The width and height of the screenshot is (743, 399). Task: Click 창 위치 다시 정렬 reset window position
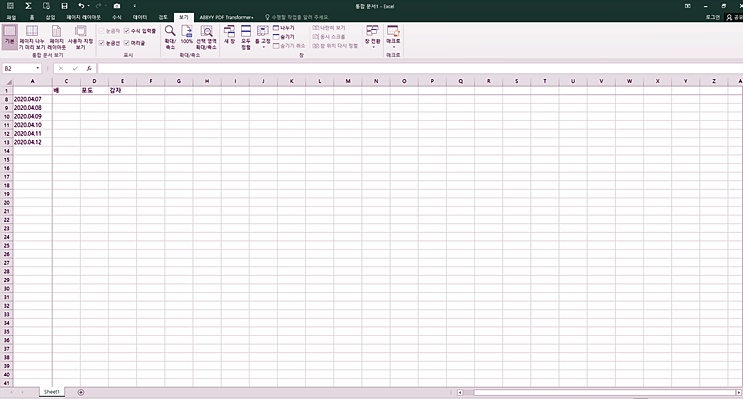[x=335, y=46]
